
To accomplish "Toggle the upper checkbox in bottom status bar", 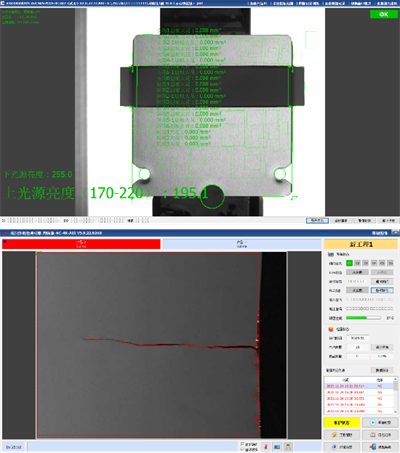I will (242, 444).
